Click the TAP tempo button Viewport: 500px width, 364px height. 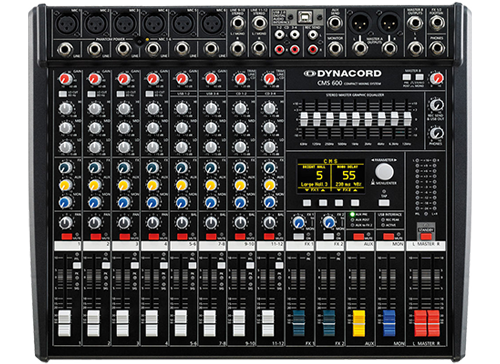pos(384,202)
